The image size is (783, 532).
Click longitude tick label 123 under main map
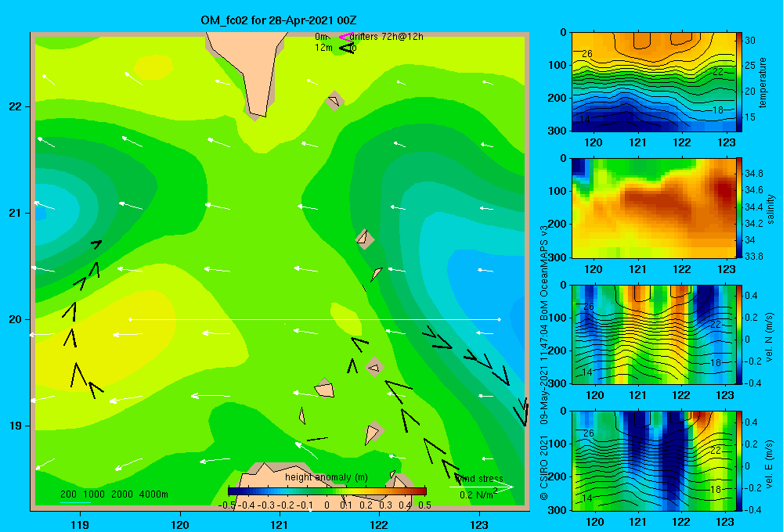pyautogui.click(x=479, y=524)
